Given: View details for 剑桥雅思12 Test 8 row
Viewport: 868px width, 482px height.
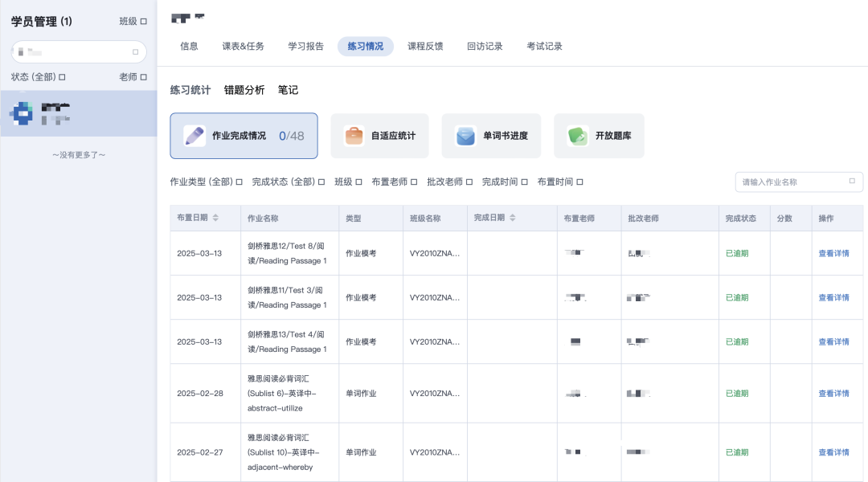Looking at the screenshot, I should pyautogui.click(x=833, y=253).
